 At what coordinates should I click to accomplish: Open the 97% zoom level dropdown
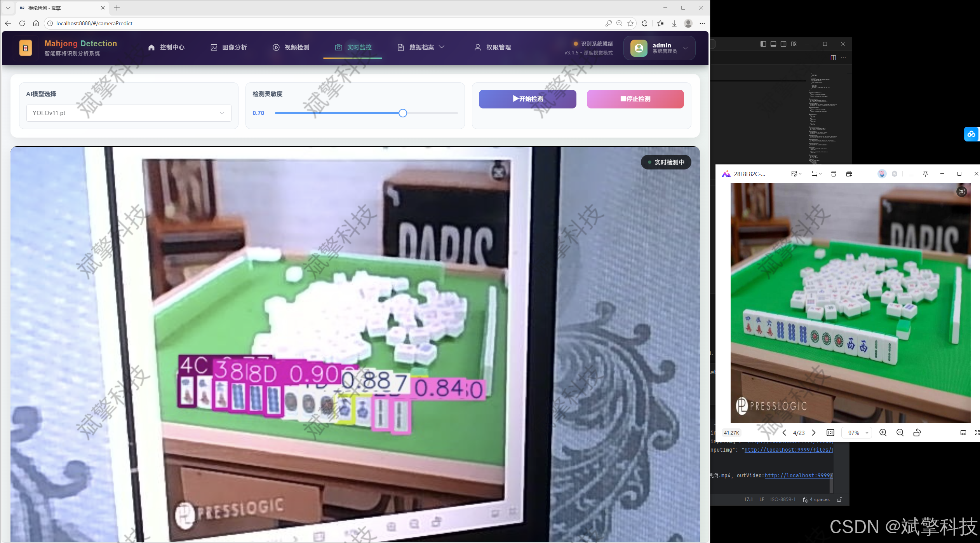(857, 433)
